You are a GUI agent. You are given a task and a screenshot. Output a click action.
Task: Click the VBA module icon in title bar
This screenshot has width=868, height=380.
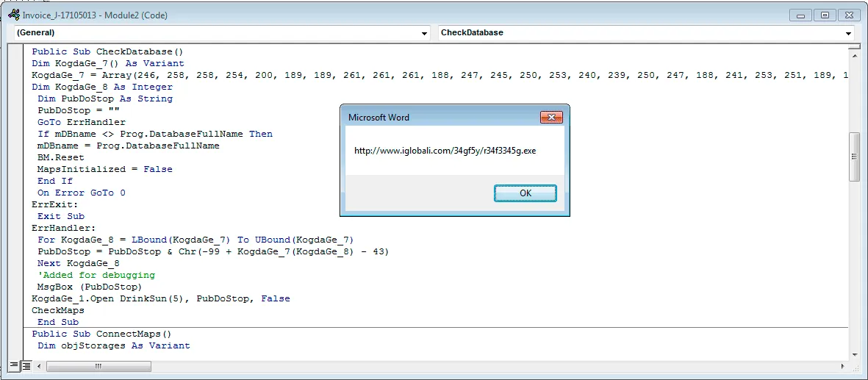click(x=15, y=15)
